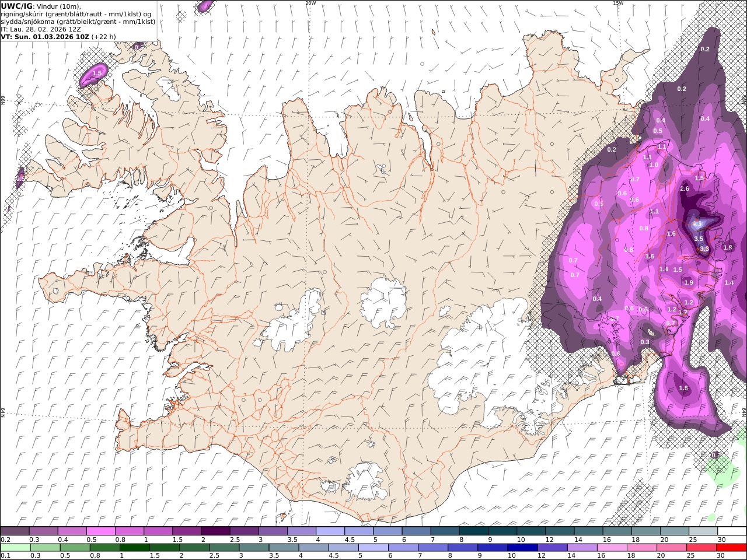The width and height of the screenshot is (747, 560).
Task: Click the init time 'IT: Lau. 28. 02. 2026 12Z'
Action: point(41,29)
